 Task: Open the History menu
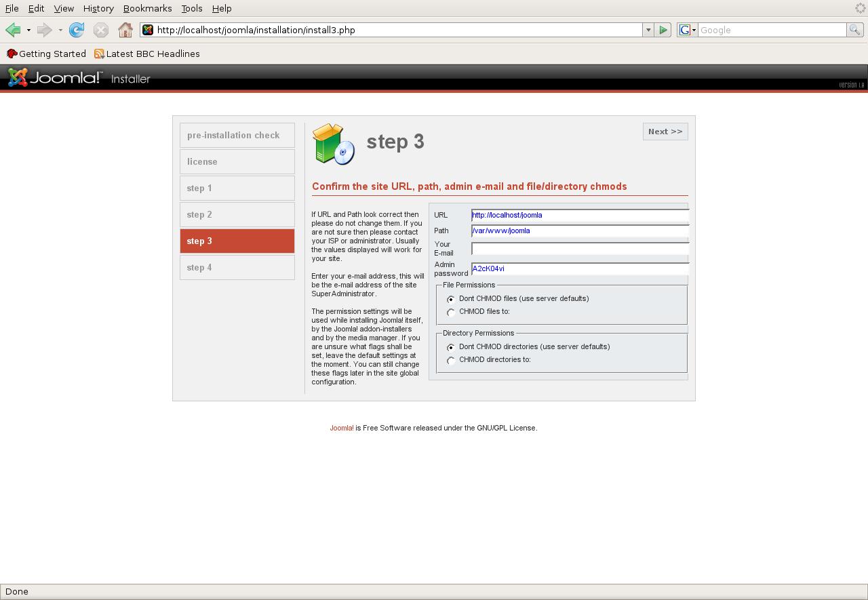(x=98, y=8)
